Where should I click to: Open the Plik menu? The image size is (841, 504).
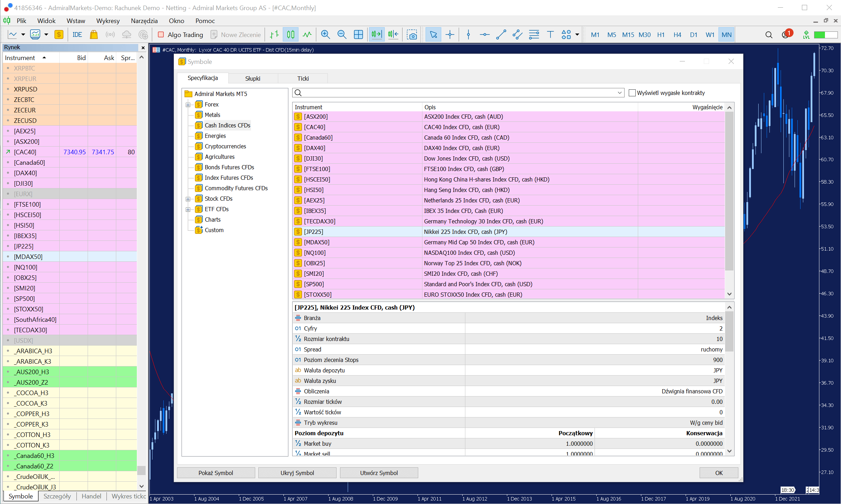tap(21, 21)
